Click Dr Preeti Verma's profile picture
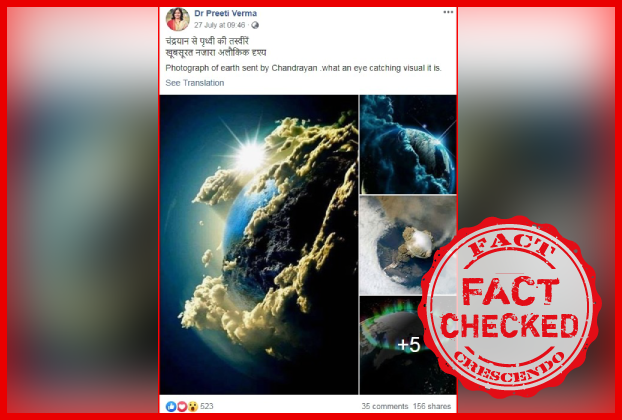This screenshot has width=622, height=420. 178,19
